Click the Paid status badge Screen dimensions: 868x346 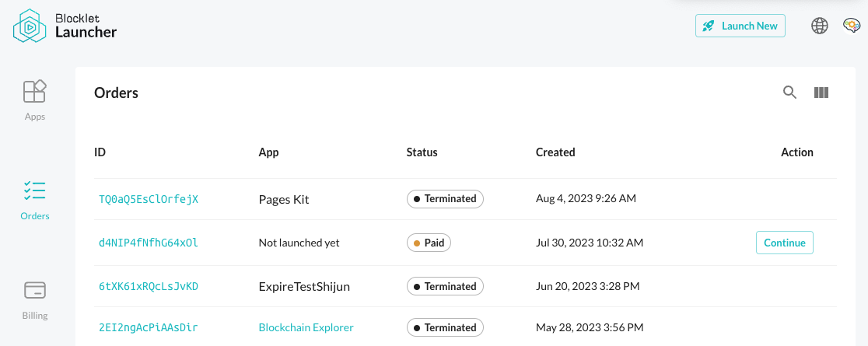pyautogui.click(x=429, y=243)
